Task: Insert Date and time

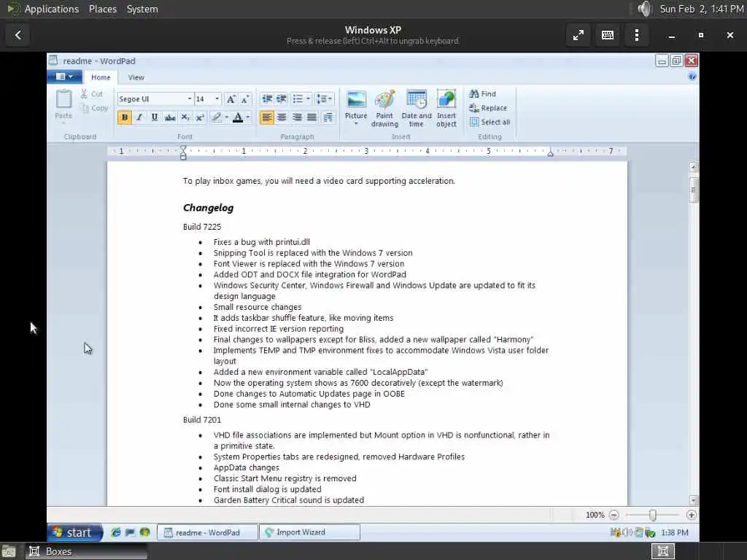Action: point(417,109)
